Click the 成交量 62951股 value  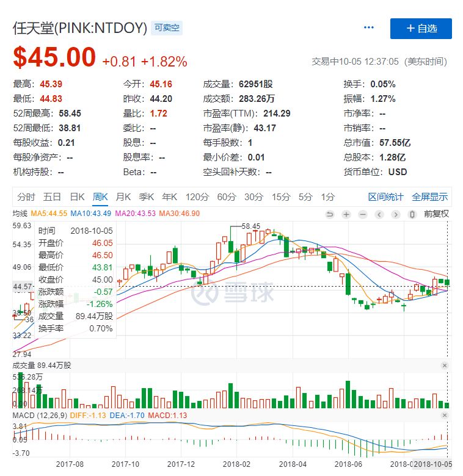(256, 84)
